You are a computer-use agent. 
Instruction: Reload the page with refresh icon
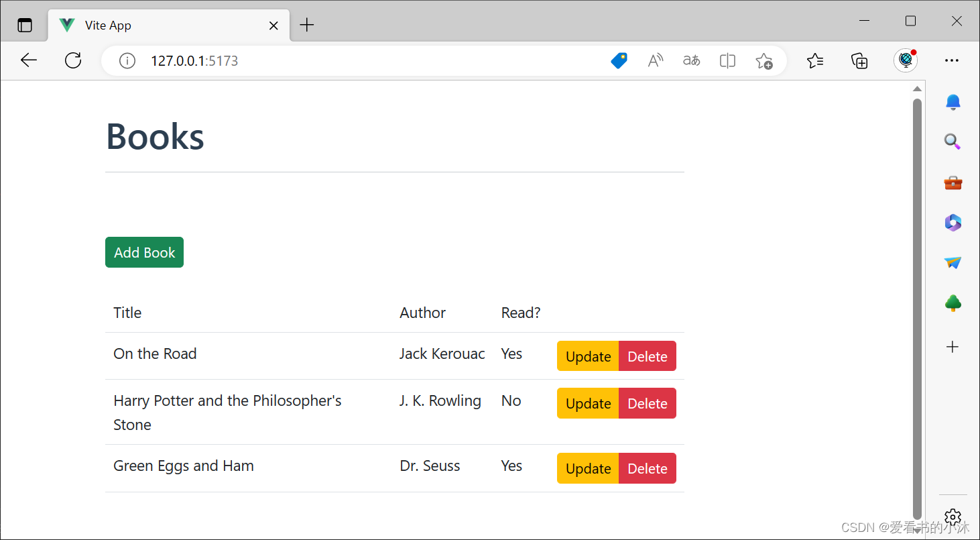tap(73, 60)
